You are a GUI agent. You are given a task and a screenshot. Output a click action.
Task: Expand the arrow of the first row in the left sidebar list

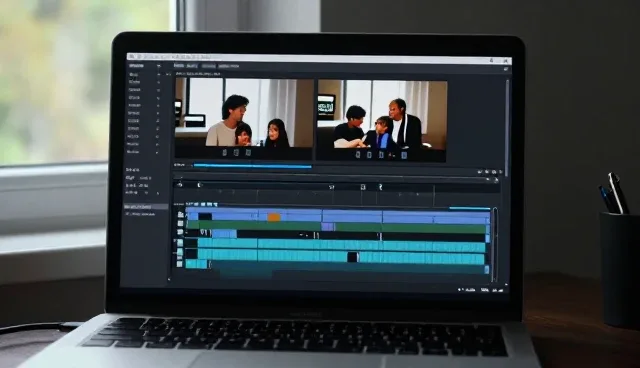pyautogui.click(x=158, y=75)
